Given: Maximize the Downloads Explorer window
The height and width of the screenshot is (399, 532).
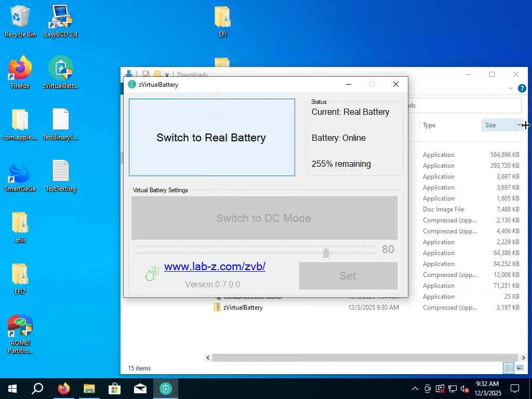Looking at the screenshot, I should click(x=492, y=74).
